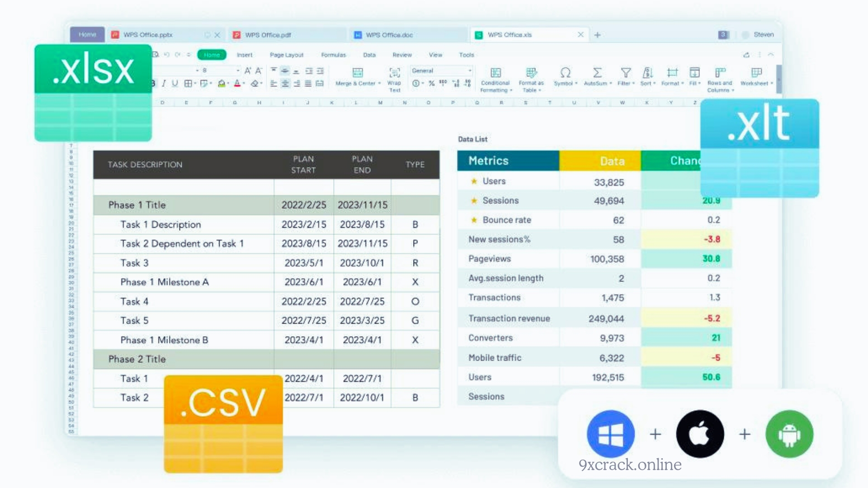Screen dimensions: 868x488
Task: Click the Merge & Center icon
Action: click(358, 72)
